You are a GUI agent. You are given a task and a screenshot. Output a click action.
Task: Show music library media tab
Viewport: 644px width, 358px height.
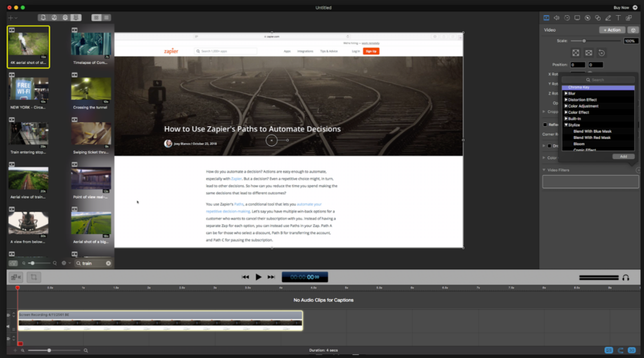pos(54,18)
